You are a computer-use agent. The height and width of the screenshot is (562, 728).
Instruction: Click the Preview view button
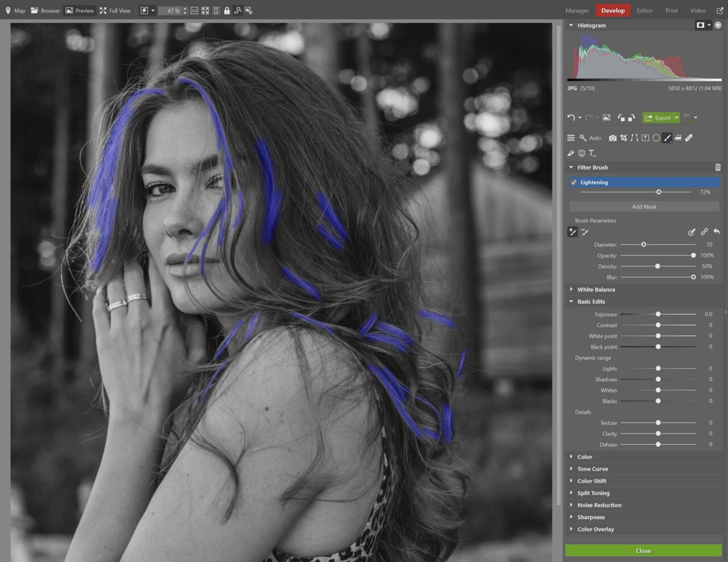[x=80, y=10]
